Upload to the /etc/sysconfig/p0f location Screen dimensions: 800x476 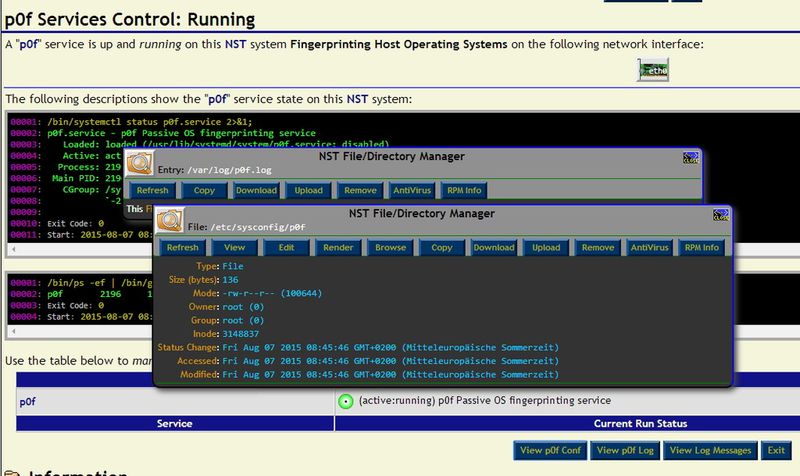pyautogui.click(x=546, y=247)
